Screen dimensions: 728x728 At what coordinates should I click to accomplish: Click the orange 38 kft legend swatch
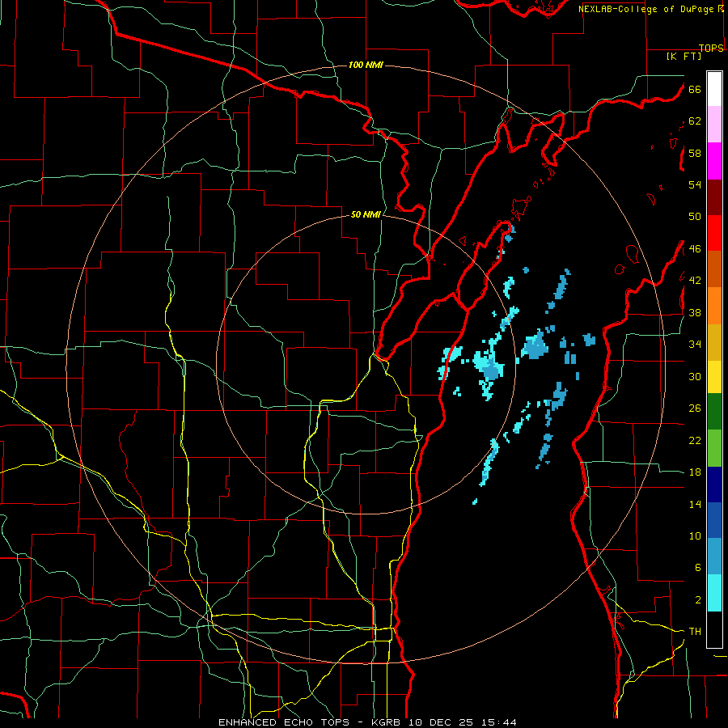pyautogui.click(x=714, y=306)
